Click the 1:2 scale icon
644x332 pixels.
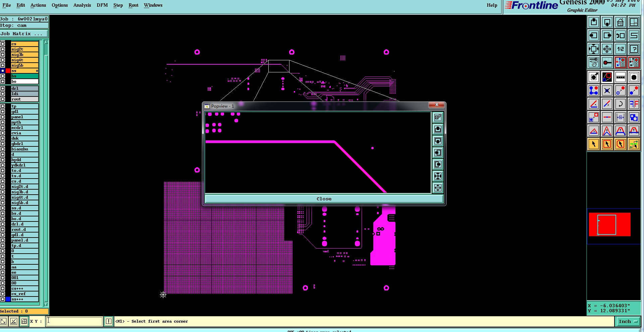tap(621, 49)
